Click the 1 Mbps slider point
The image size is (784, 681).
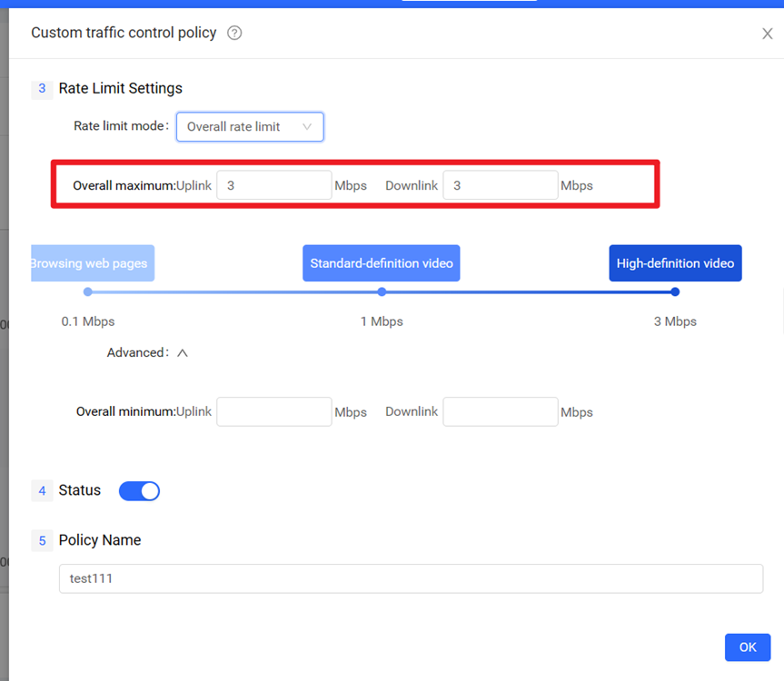(382, 292)
